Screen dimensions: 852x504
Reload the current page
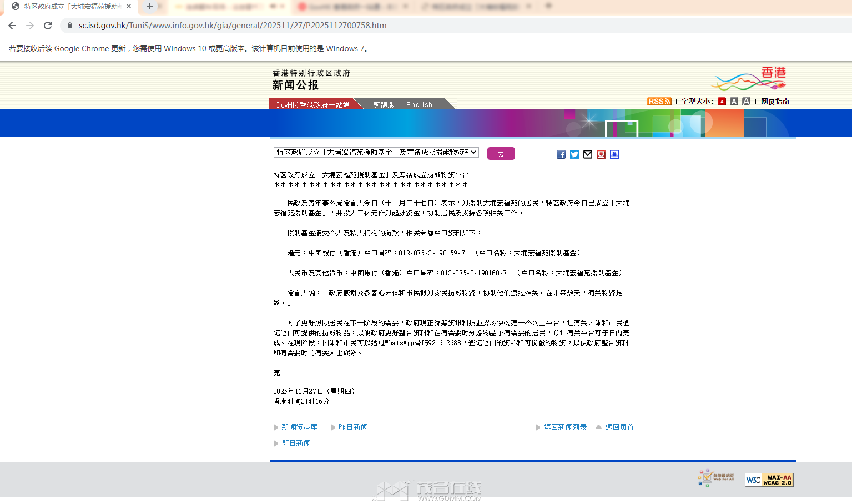coord(47,25)
